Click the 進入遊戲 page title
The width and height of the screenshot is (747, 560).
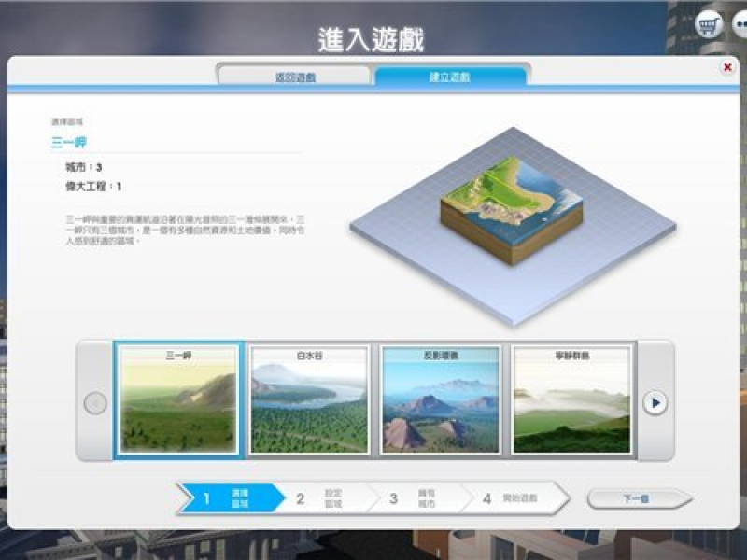(x=371, y=39)
